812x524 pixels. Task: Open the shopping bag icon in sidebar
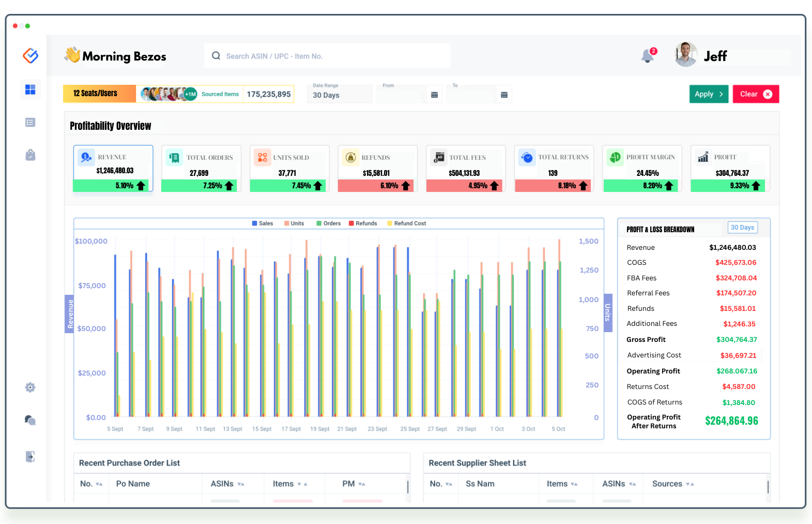pos(30,155)
